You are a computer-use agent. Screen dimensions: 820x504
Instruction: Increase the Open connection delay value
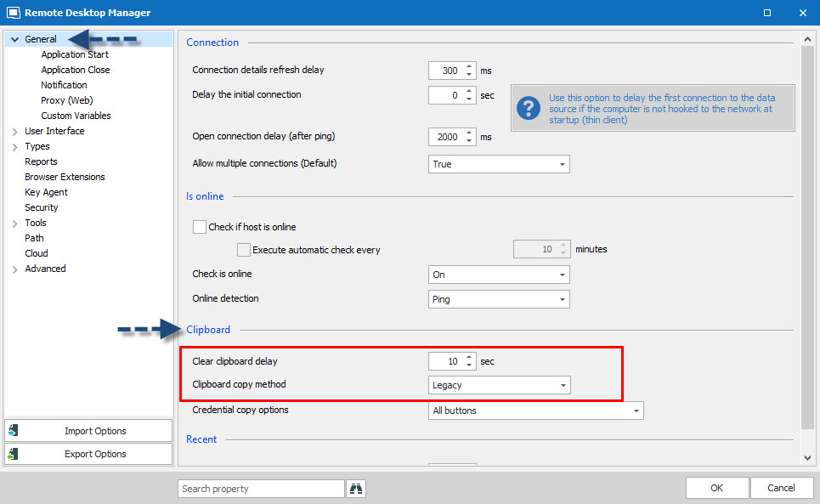click(469, 133)
